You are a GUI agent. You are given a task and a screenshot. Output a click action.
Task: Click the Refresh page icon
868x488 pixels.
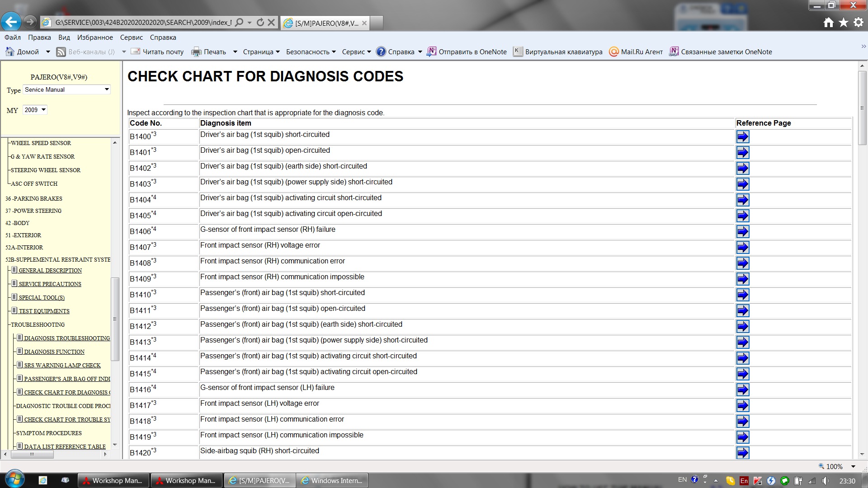[260, 22]
